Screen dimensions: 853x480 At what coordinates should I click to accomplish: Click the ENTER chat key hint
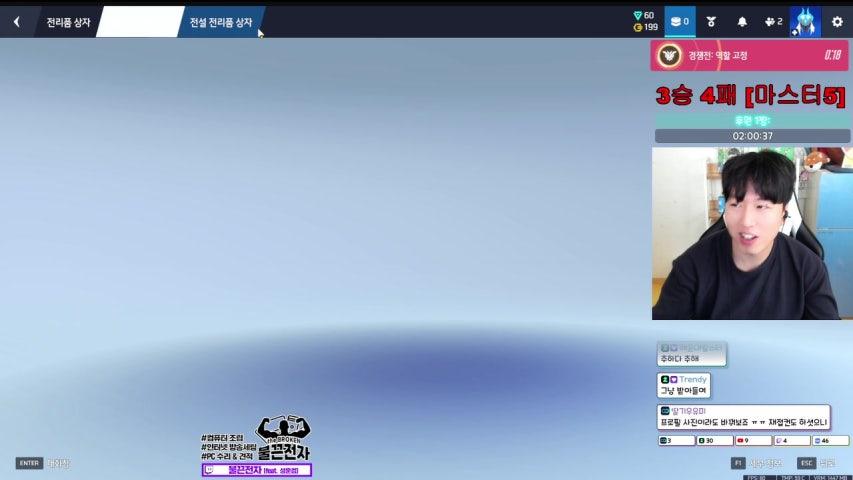pos(29,463)
